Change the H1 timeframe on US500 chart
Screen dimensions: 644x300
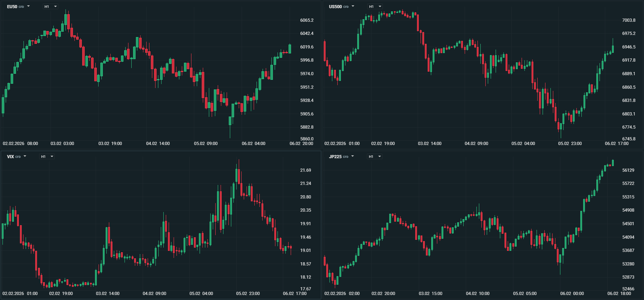(375, 6)
